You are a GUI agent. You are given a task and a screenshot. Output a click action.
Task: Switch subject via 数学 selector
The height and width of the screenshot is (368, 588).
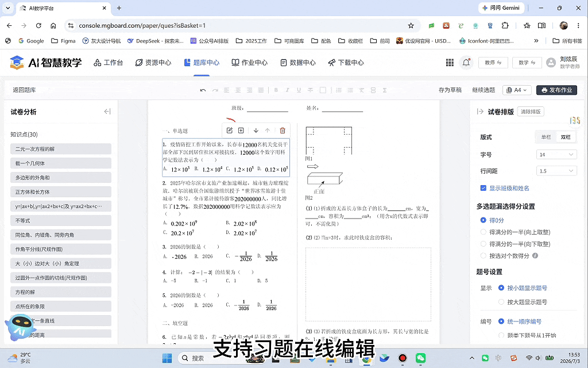click(x=527, y=63)
